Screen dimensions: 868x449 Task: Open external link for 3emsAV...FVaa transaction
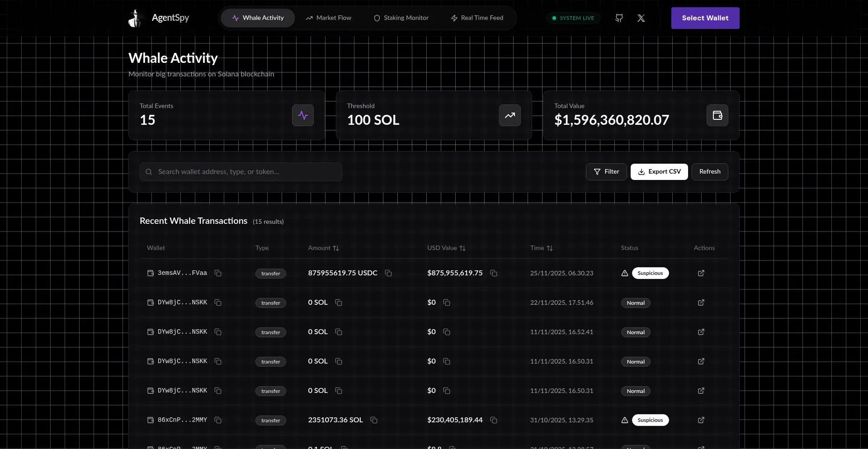701,273
